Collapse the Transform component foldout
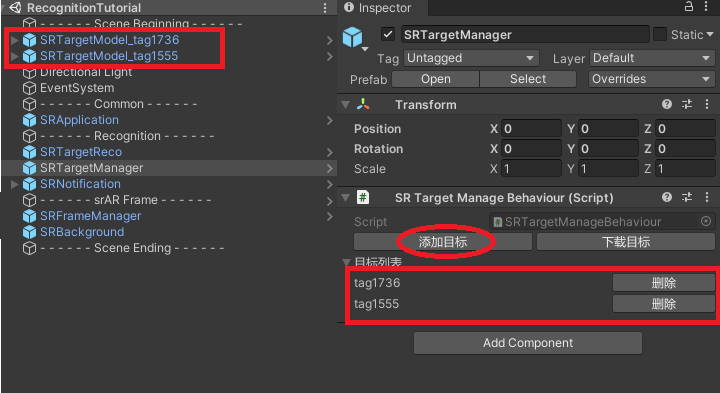The height and width of the screenshot is (393, 720). 346,105
